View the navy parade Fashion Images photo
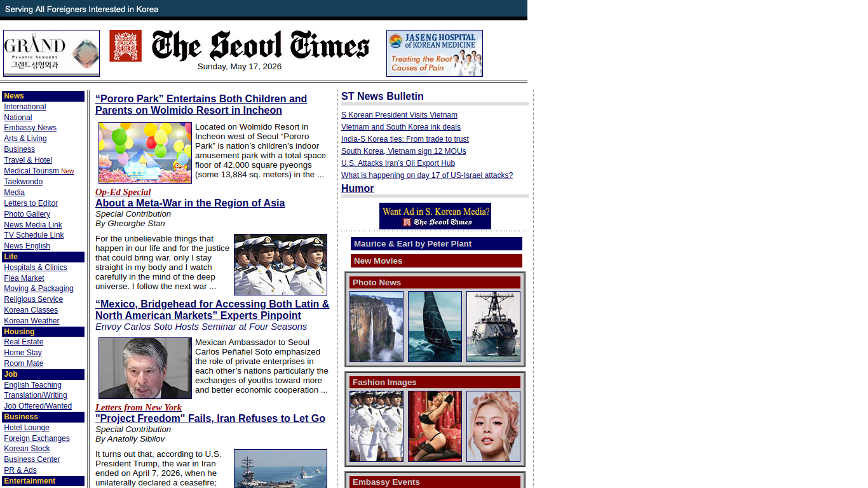This screenshot has width=868, height=488. pyautogui.click(x=376, y=426)
